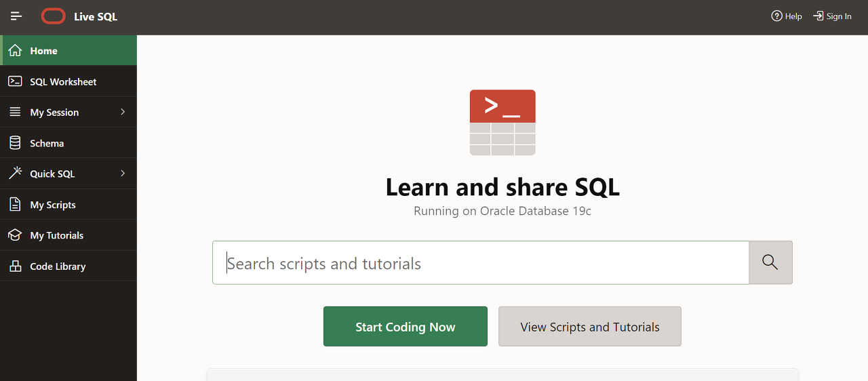Image resolution: width=868 pixels, height=381 pixels.
Task: Select Quick SQL menu item
Action: pyautogui.click(x=68, y=174)
